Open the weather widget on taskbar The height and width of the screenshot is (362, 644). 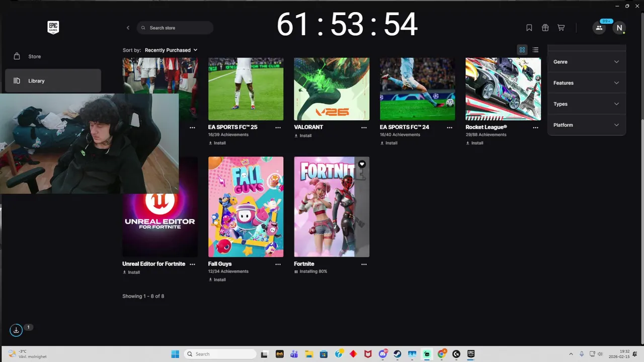pyautogui.click(x=28, y=354)
